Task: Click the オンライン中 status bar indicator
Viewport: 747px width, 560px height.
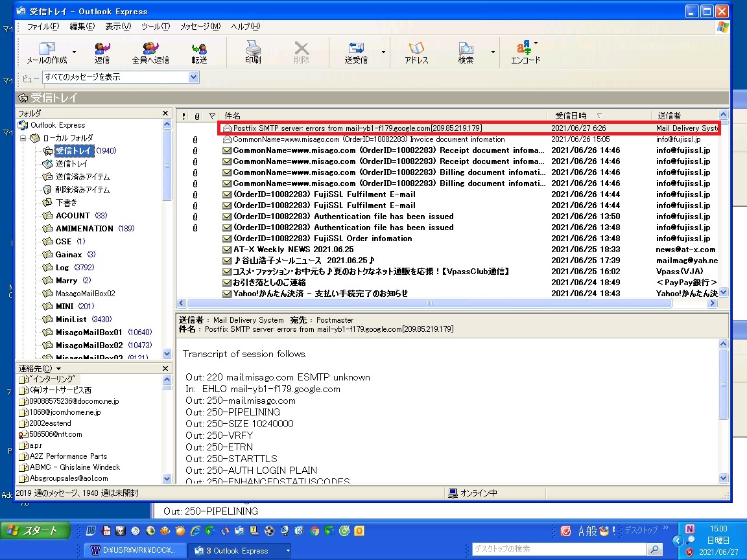Action: (473, 493)
